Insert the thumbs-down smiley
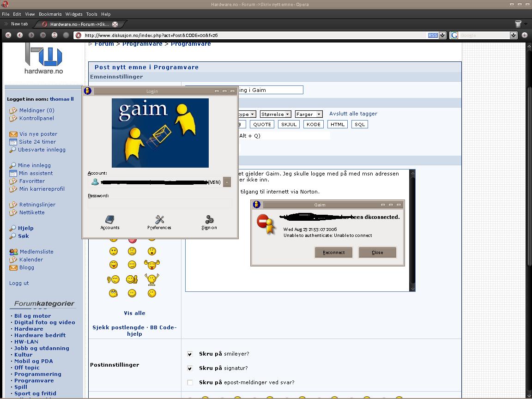 [x=113, y=279]
